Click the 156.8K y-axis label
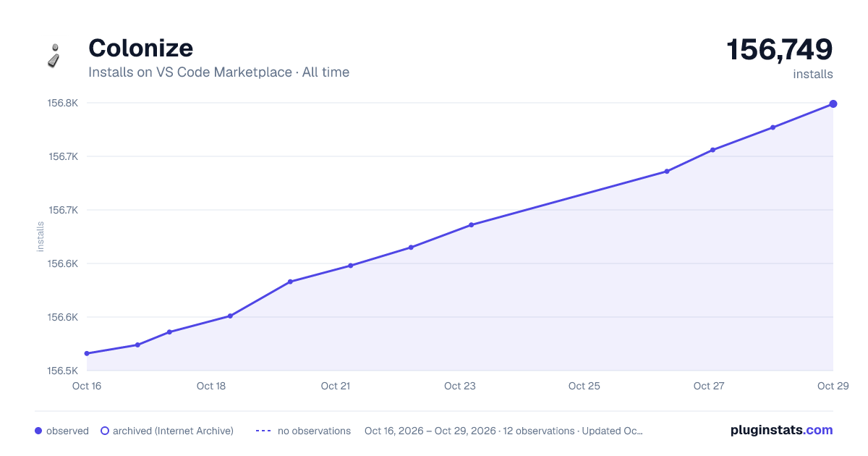 63,103
